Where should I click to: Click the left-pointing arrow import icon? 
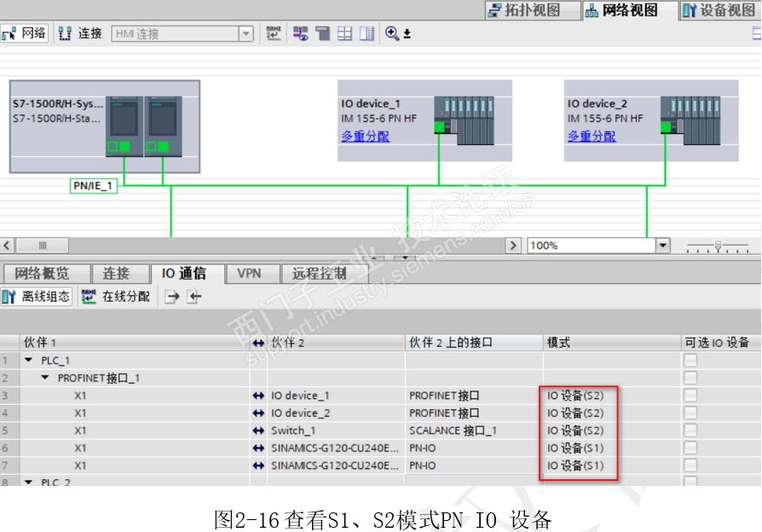click(x=193, y=296)
